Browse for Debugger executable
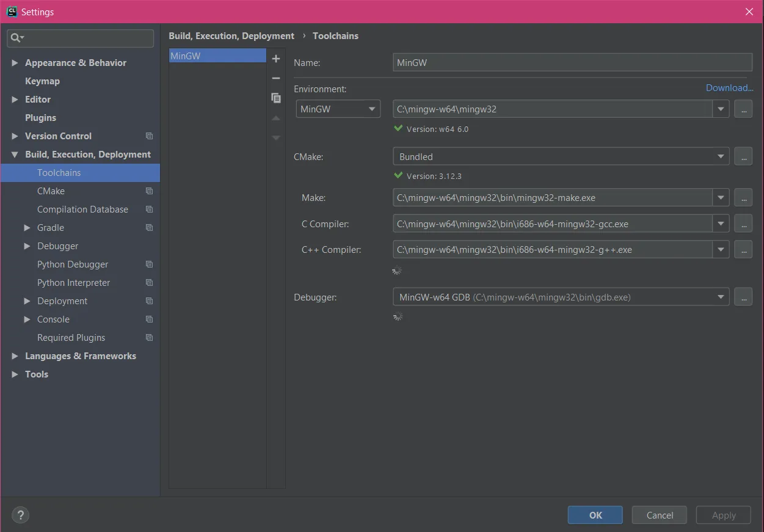 click(743, 297)
